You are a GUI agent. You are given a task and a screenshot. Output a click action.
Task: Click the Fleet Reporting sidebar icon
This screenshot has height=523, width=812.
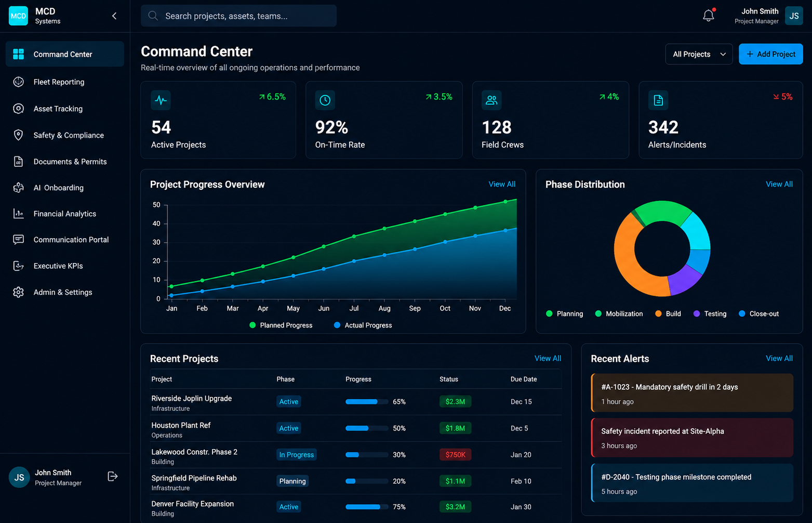pos(19,82)
